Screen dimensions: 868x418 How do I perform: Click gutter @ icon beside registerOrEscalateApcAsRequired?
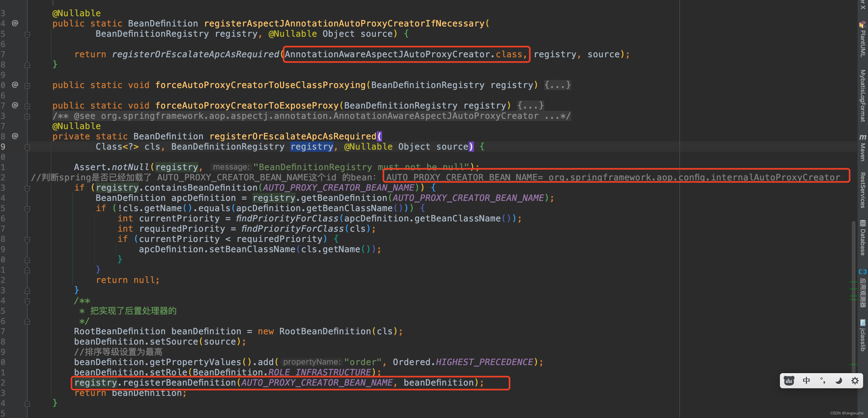click(15, 136)
